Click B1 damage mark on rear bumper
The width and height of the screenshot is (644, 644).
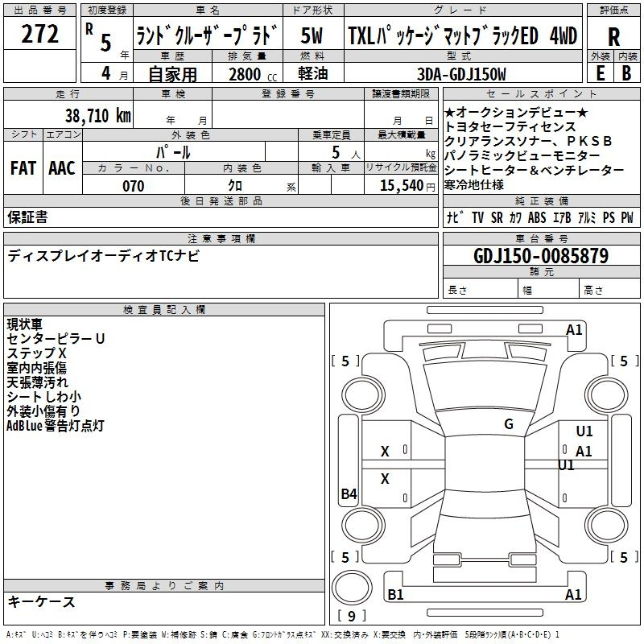(x=395, y=594)
